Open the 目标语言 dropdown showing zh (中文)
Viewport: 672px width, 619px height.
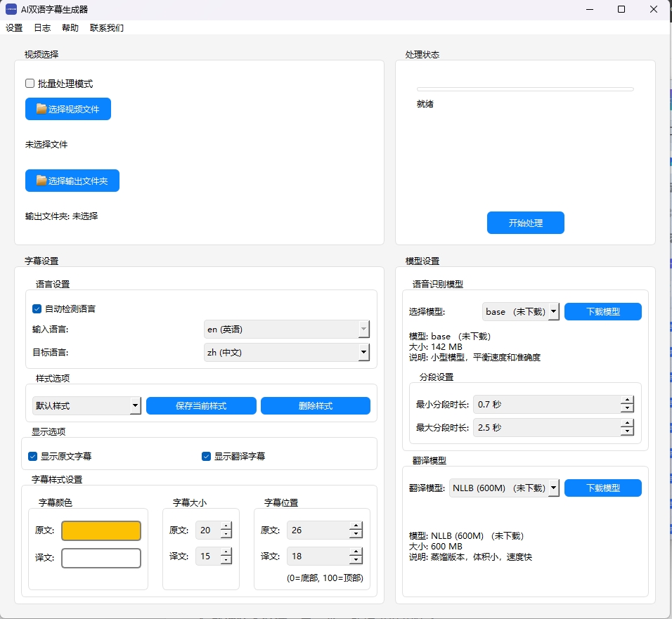tap(286, 352)
